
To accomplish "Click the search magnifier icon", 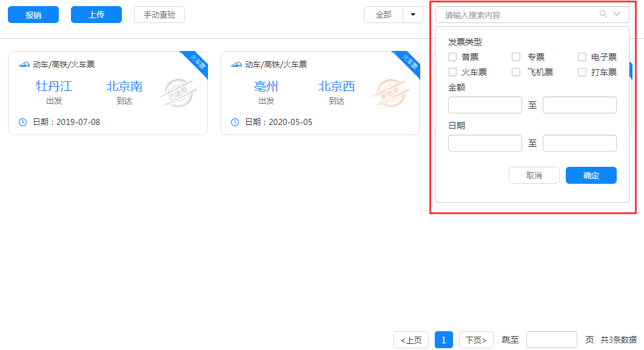I will click(x=603, y=15).
